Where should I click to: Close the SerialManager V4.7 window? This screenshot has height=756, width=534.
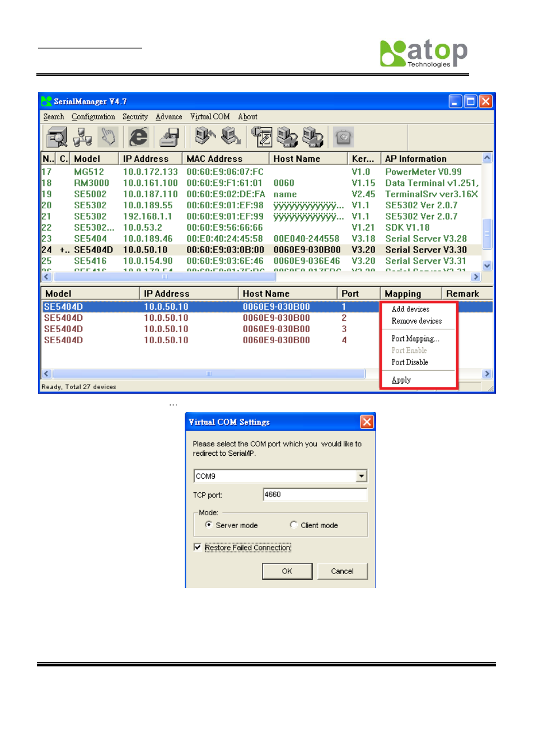486,101
